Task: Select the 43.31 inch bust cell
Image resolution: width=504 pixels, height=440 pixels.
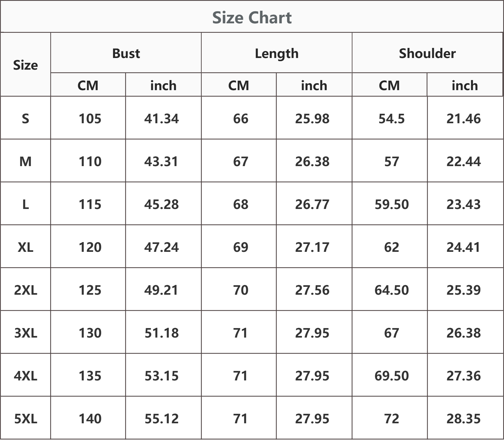Action: click(163, 161)
